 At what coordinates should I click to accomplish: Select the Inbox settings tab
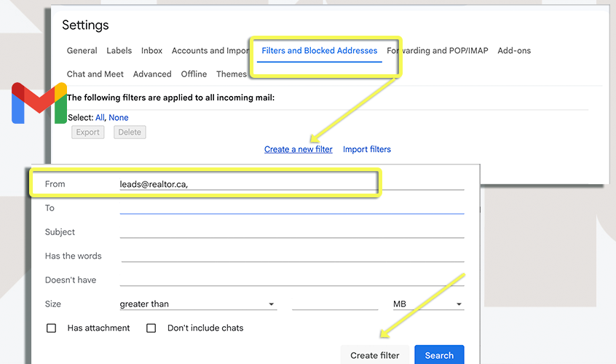coord(151,51)
